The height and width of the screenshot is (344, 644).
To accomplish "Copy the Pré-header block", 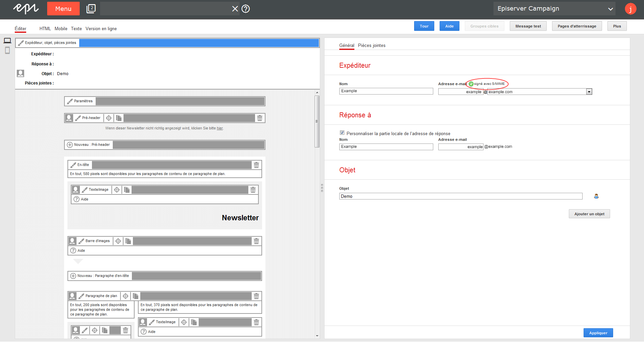I will pos(119,118).
